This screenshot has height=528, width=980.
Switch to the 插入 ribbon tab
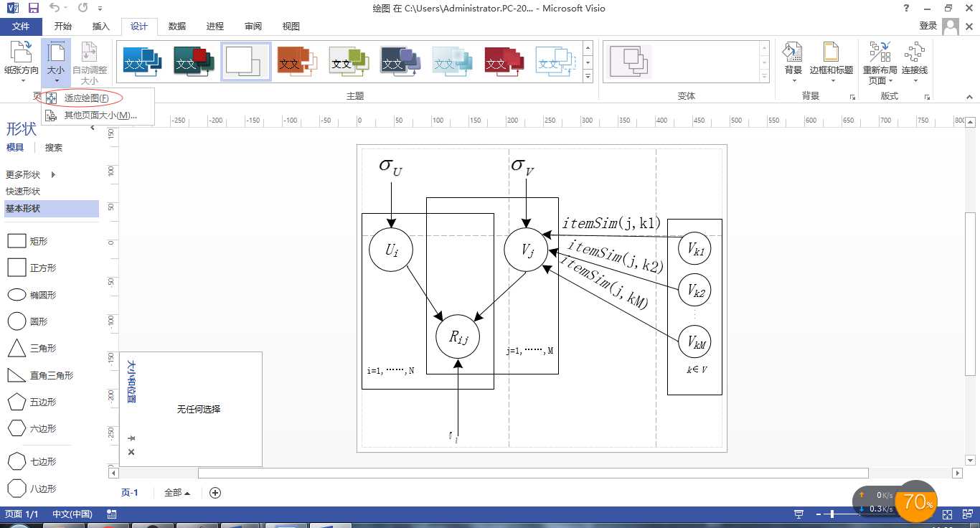(101, 27)
